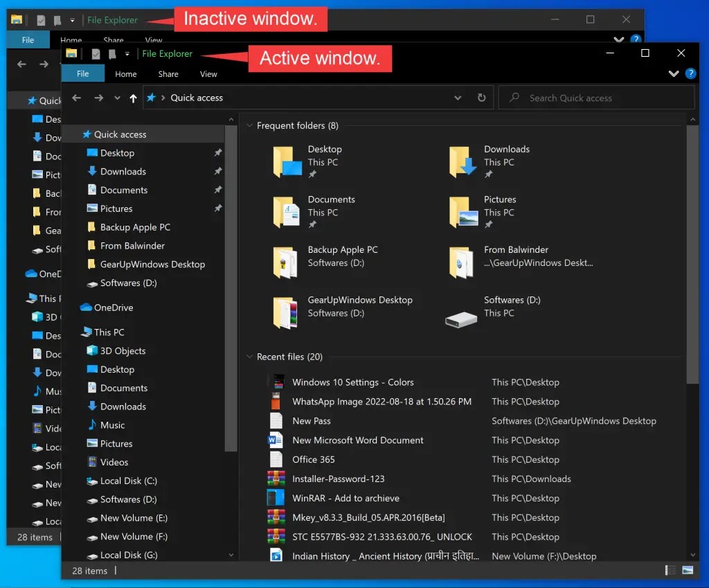Open Downloads folder icon in Frequent folders
The height and width of the screenshot is (588, 709).
(x=463, y=161)
